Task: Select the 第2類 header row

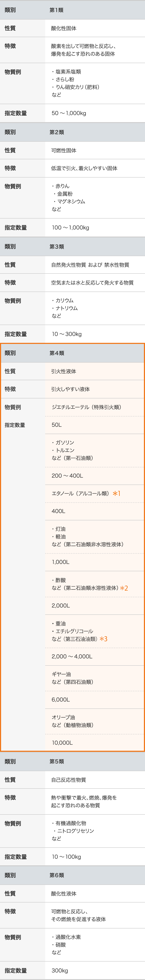Action: click(72, 132)
